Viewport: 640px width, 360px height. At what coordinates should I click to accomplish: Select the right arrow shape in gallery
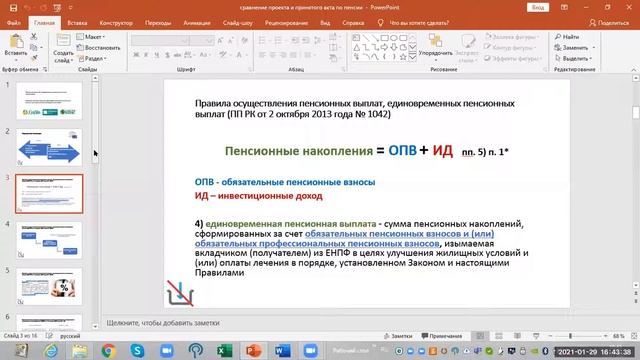(x=384, y=47)
